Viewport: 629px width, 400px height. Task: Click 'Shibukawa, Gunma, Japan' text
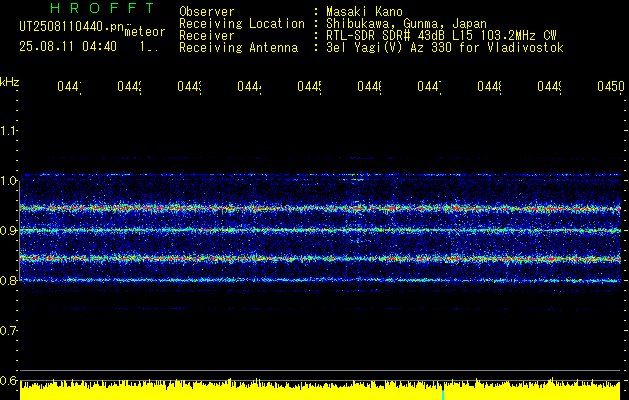pos(406,24)
